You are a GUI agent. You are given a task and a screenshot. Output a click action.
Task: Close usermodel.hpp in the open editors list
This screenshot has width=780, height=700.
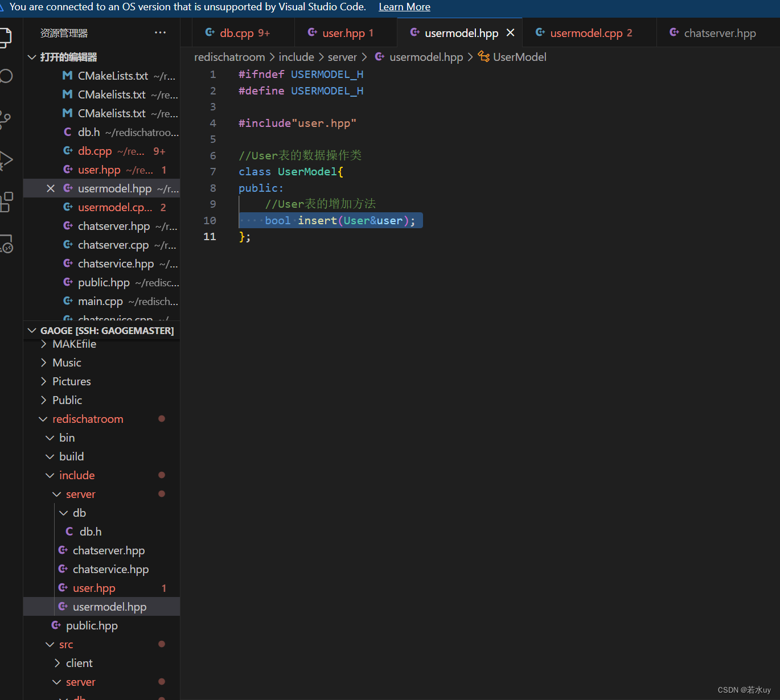click(51, 188)
